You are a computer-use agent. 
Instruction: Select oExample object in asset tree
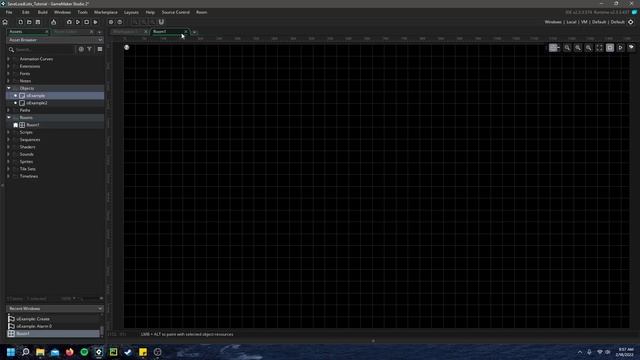(55, 96)
